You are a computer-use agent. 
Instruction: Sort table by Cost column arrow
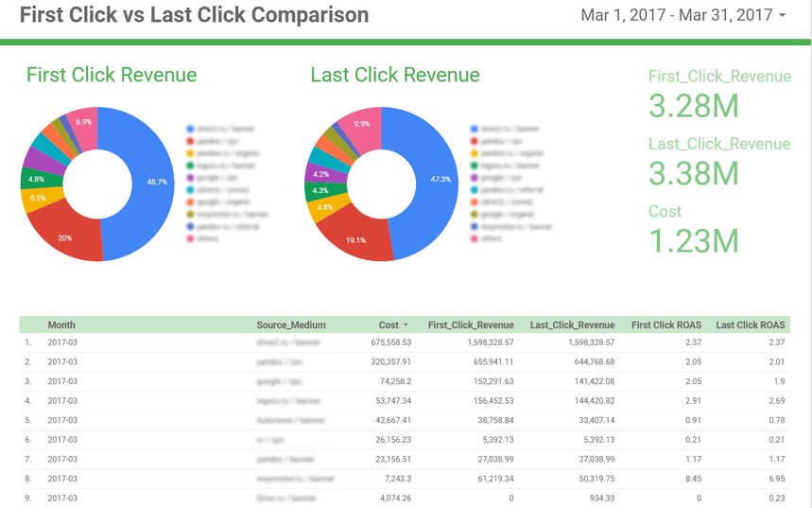pos(406,325)
